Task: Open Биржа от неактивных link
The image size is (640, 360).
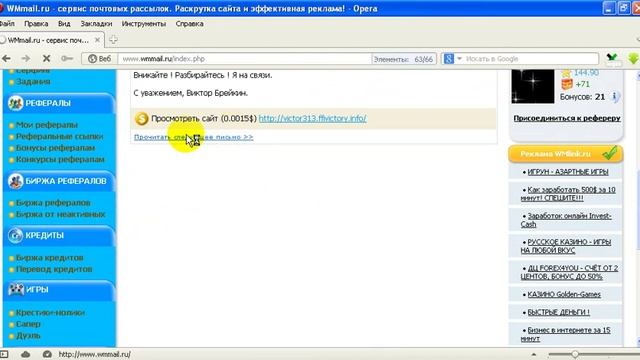Action: pos(60,214)
